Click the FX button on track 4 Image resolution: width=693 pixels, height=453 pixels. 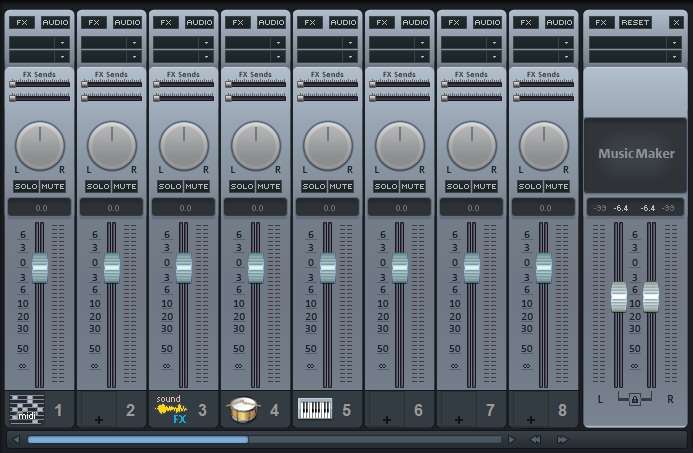point(238,23)
